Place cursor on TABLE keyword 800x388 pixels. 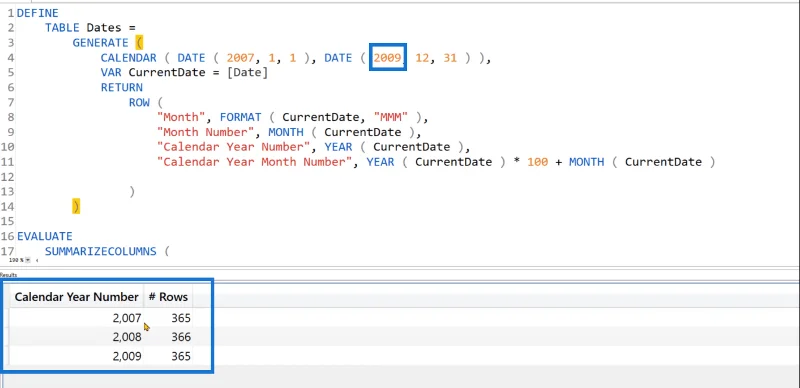tap(62, 28)
